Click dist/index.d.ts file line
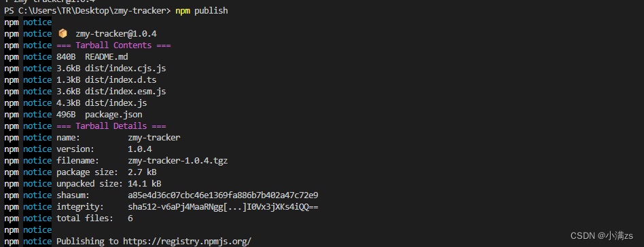The width and height of the screenshot is (644, 247). pyautogui.click(x=120, y=79)
